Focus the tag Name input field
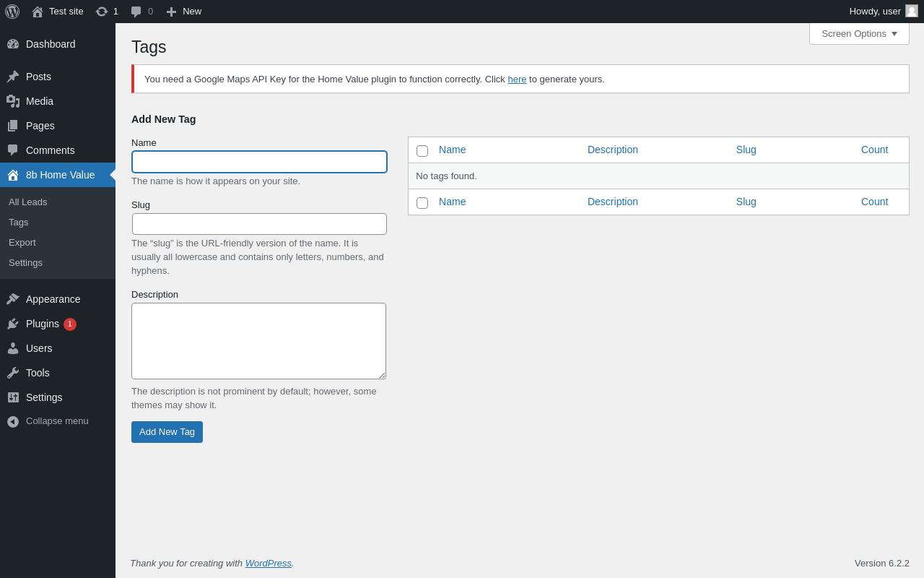Screen dimensions: 924x578 [x=259, y=162]
